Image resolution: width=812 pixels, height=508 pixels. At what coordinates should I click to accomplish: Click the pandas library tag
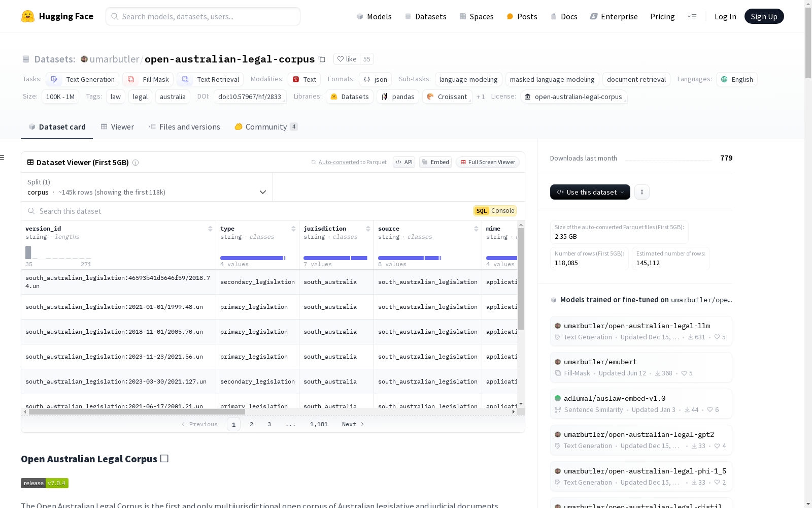398,97
